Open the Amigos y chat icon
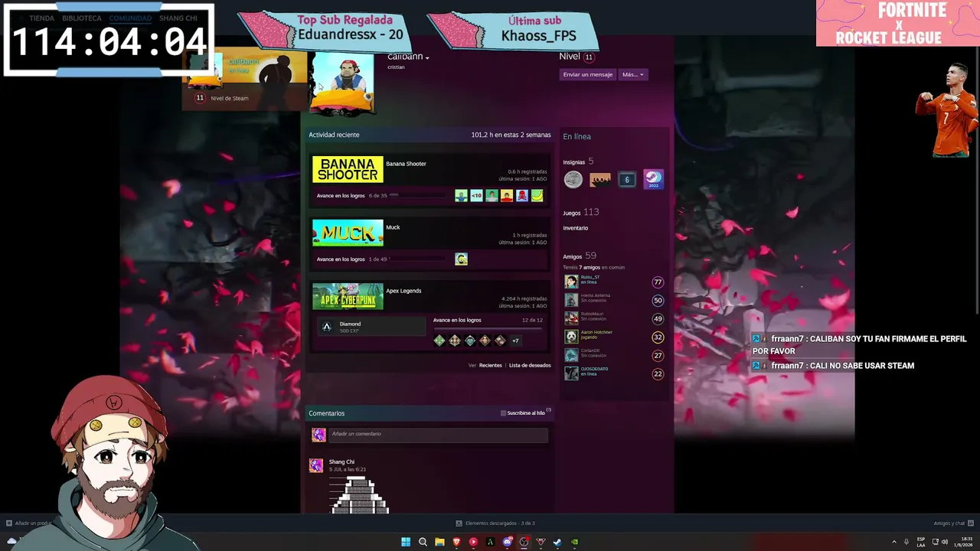The width and height of the screenshot is (980, 551). coord(971,523)
